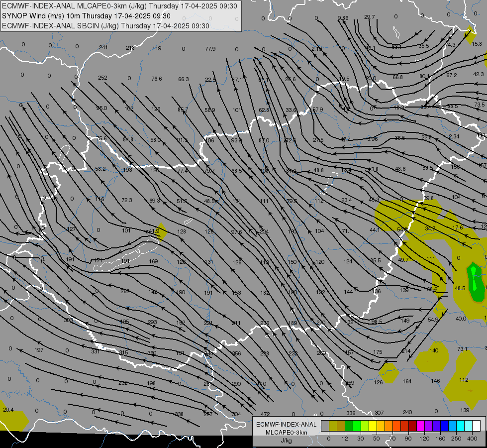Viewport: 487px width, 448px height.
Task: Click the 66.3 value on map
Action: (183, 79)
